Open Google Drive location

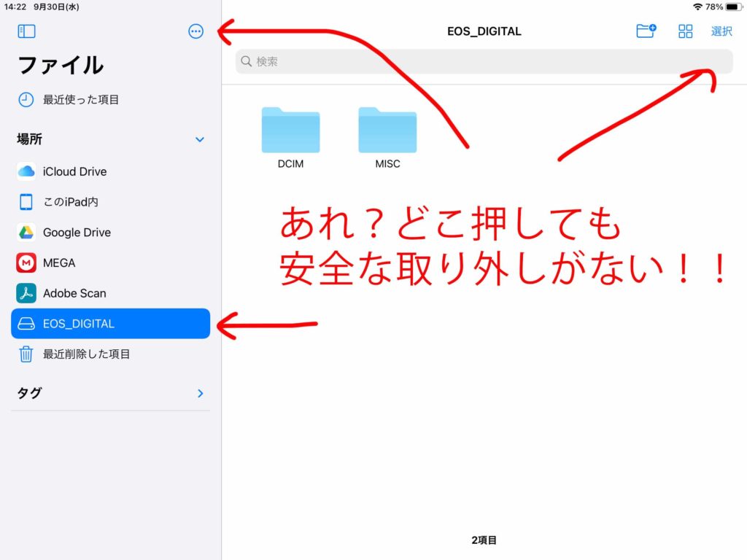pos(111,233)
